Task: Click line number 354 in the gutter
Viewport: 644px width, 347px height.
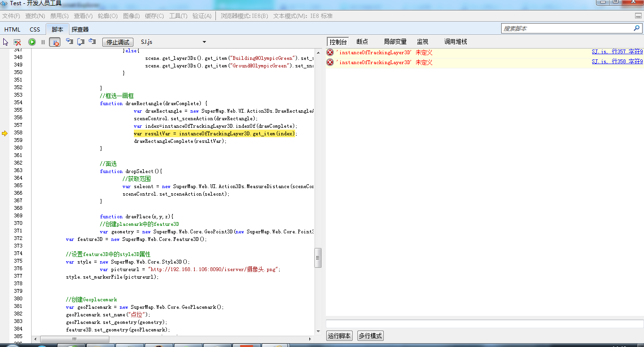Action: click(x=18, y=103)
